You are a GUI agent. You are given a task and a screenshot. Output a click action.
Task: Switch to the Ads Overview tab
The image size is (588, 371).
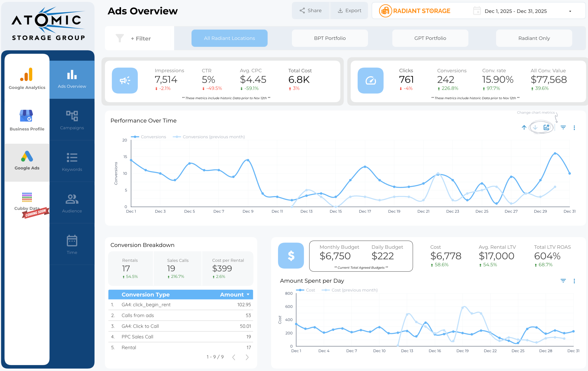coord(72,79)
